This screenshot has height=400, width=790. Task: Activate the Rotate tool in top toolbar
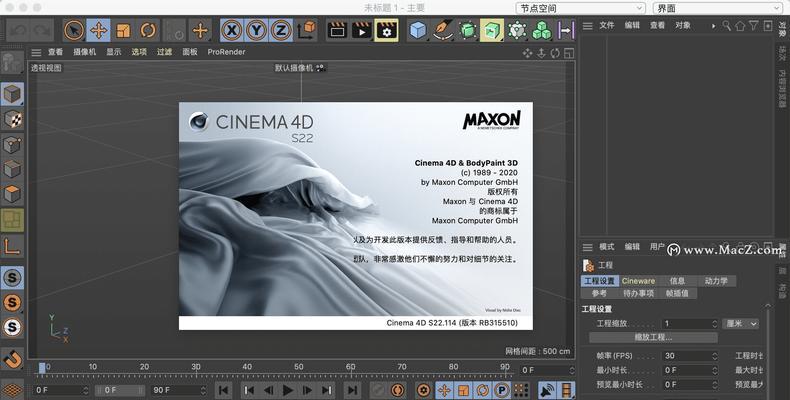(148, 30)
